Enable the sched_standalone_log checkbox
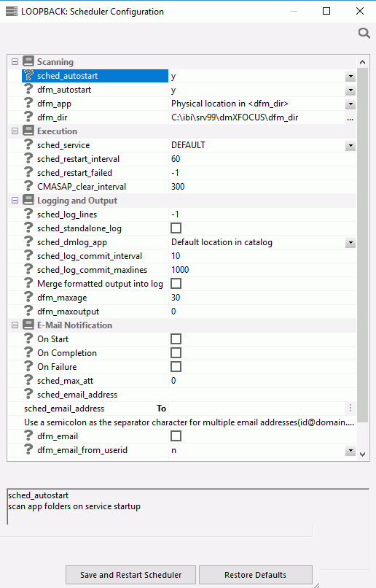Viewport: 376px width, 588px height. (176, 228)
